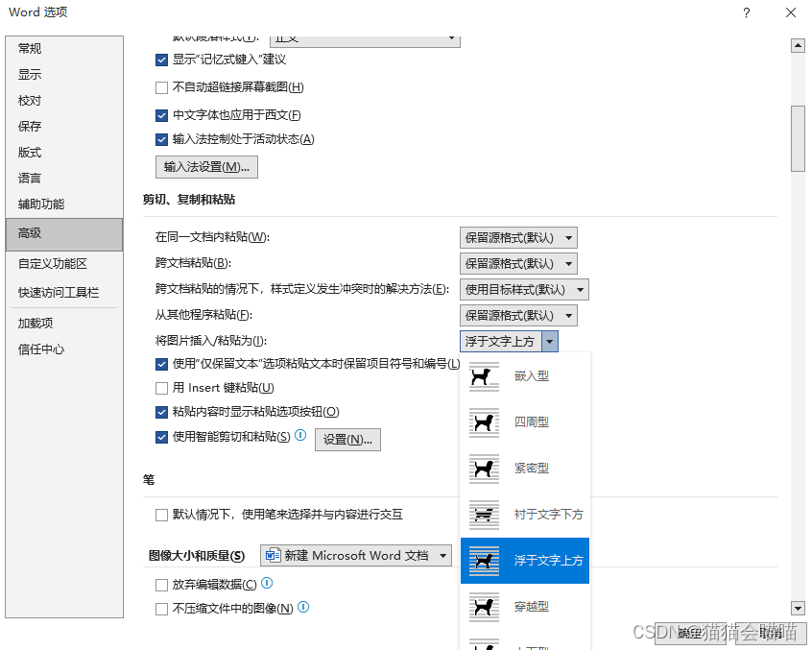Open 从其他程序粘贴 dropdown

tap(518, 316)
